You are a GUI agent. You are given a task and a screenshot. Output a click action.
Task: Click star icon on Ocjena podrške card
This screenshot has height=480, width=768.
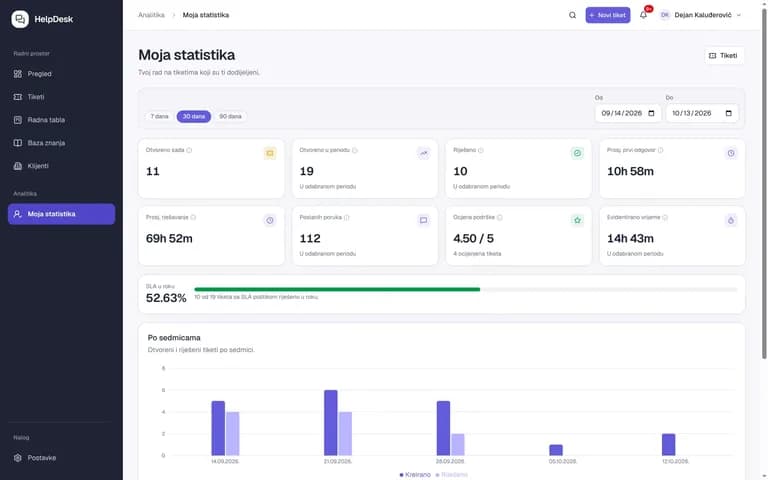tap(577, 220)
